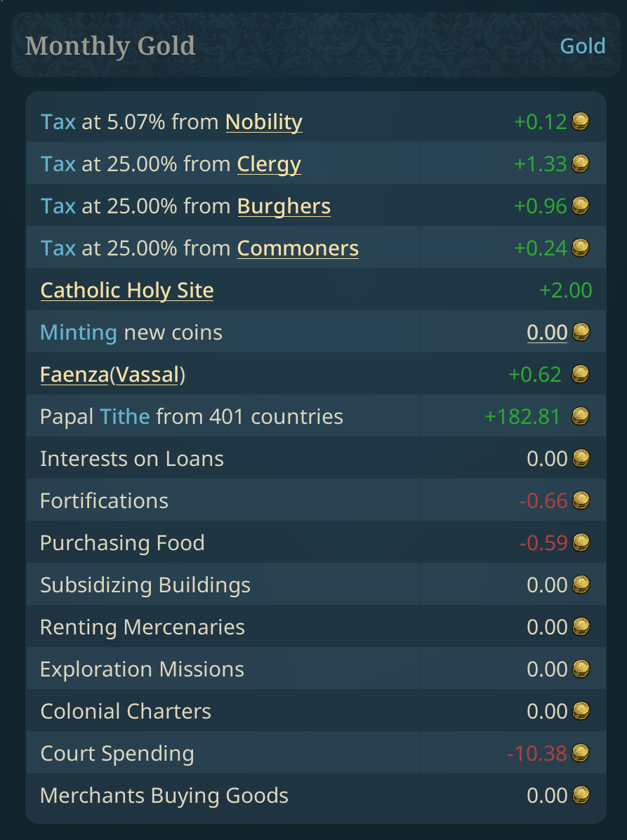Click the coin icon next to the Burghers tax
This screenshot has width=627, height=840.
click(x=581, y=205)
